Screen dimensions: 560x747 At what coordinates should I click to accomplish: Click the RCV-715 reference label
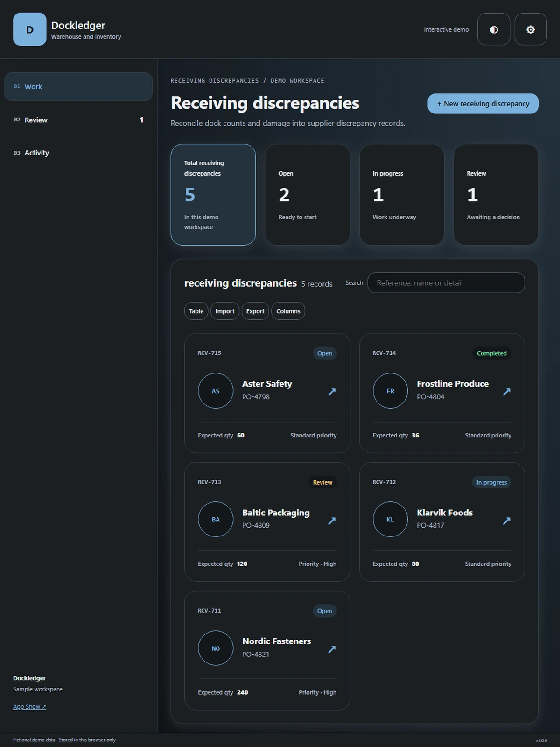210,353
